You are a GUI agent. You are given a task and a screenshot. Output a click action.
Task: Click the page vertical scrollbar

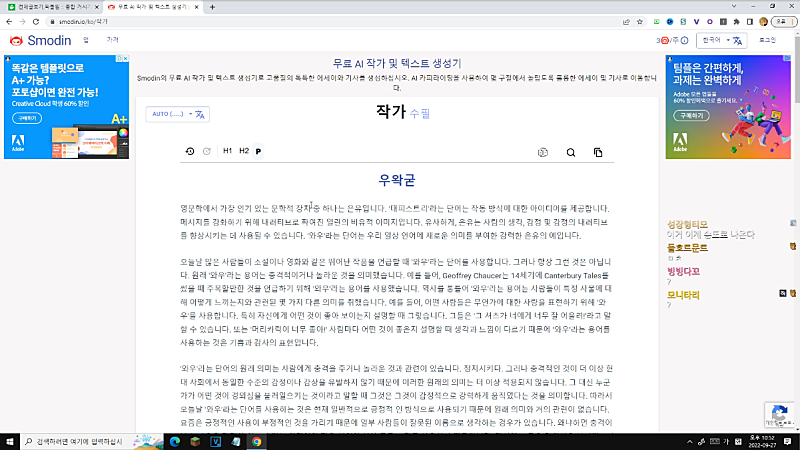(796, 230)
